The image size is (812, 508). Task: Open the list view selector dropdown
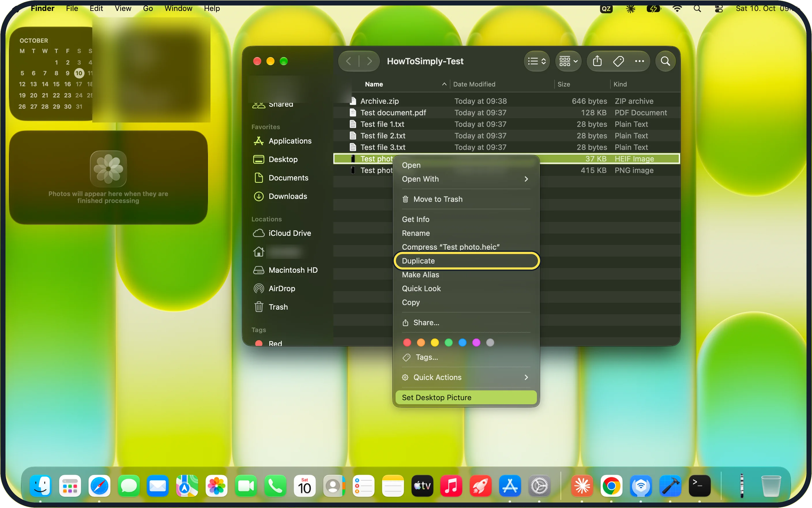537,61
